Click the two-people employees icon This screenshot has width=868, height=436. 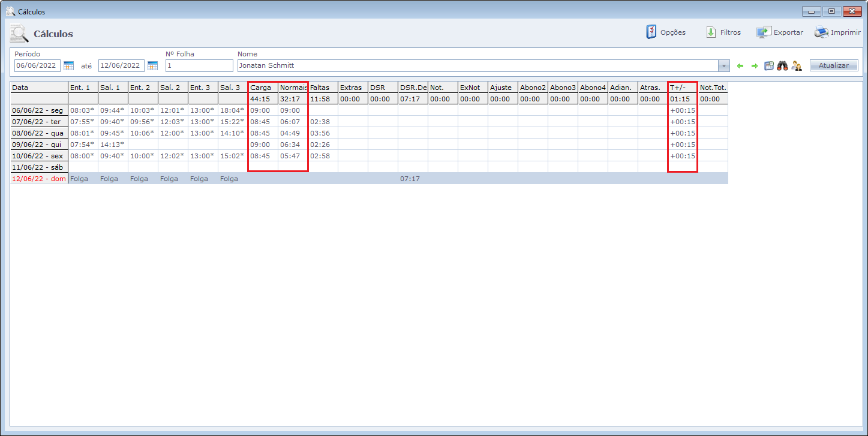(797, 66)
